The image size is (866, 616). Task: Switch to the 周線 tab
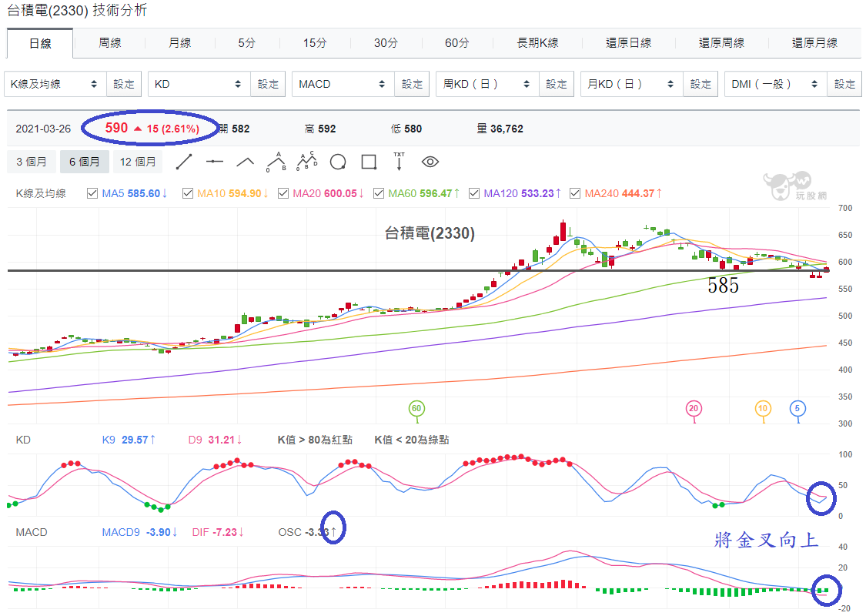coord(109,43)
